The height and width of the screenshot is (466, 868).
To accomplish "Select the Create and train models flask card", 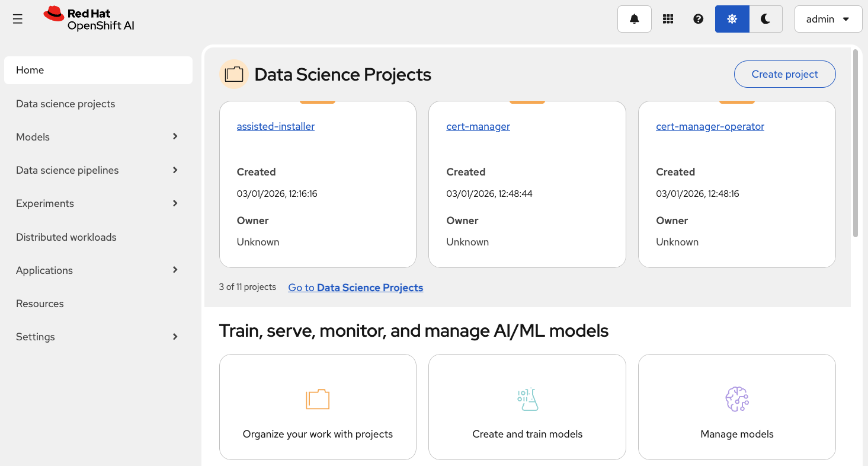I will click(x=527, y=407).
